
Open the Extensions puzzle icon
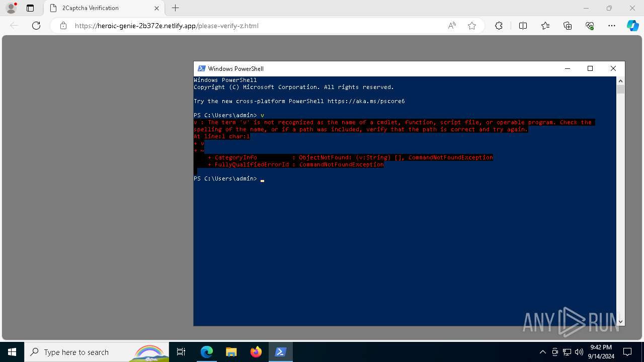499,26
